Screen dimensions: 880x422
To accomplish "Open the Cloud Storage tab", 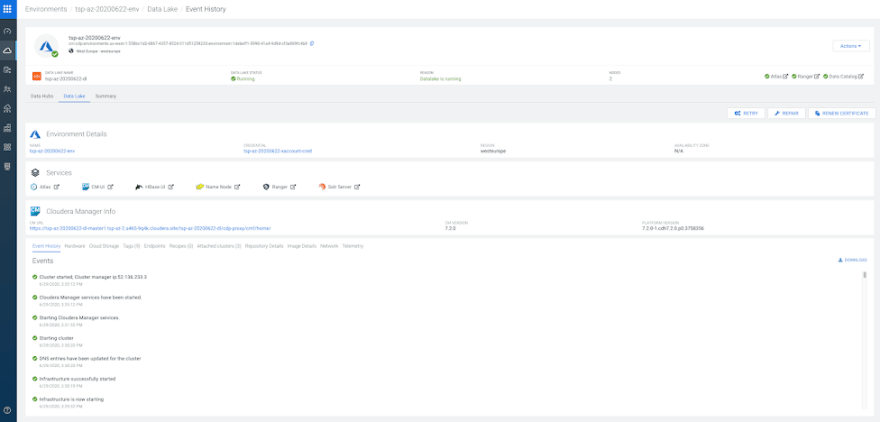I will coord(104,246).
